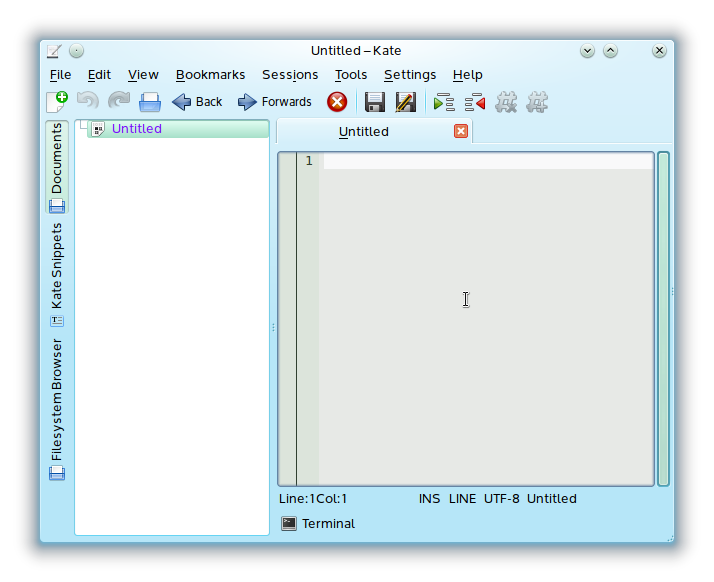The image size is (714, 582).
Task: Save the document with floppy icon
Action: tap(375, 102)
